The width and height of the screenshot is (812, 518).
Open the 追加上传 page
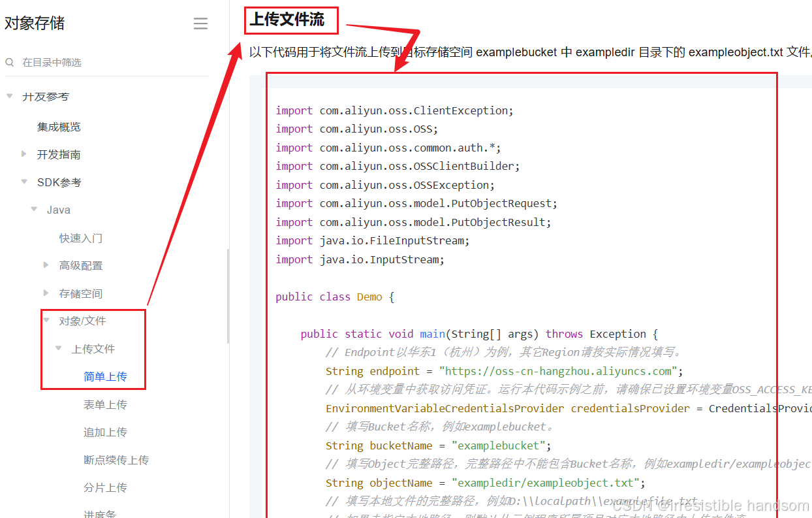pos(105,432)
